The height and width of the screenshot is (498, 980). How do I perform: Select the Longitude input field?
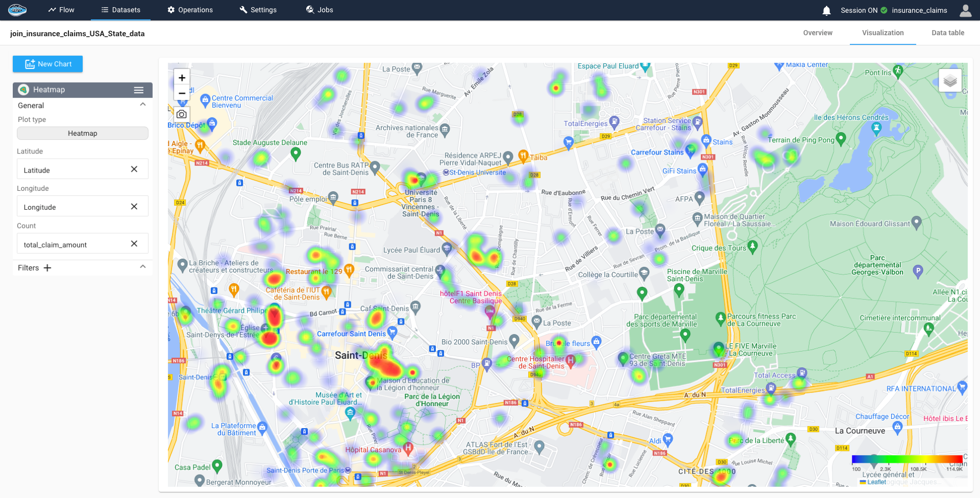click(x=83, y=206)
